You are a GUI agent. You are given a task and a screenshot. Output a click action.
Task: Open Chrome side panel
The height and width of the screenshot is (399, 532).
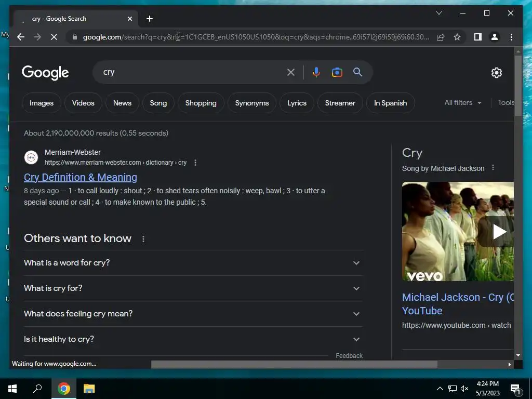478,37
